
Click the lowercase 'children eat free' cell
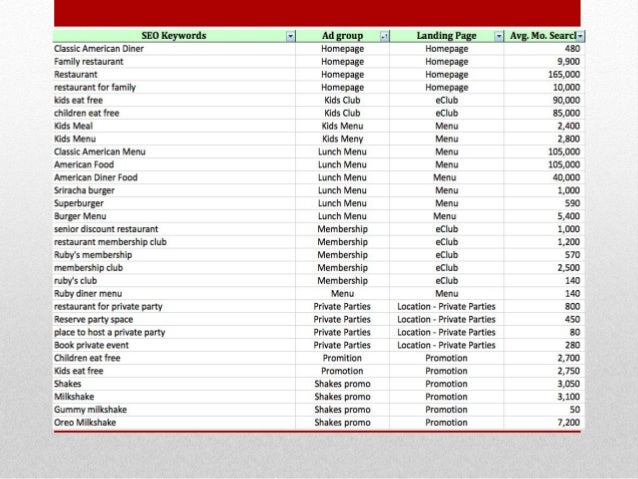pos(174,113)
